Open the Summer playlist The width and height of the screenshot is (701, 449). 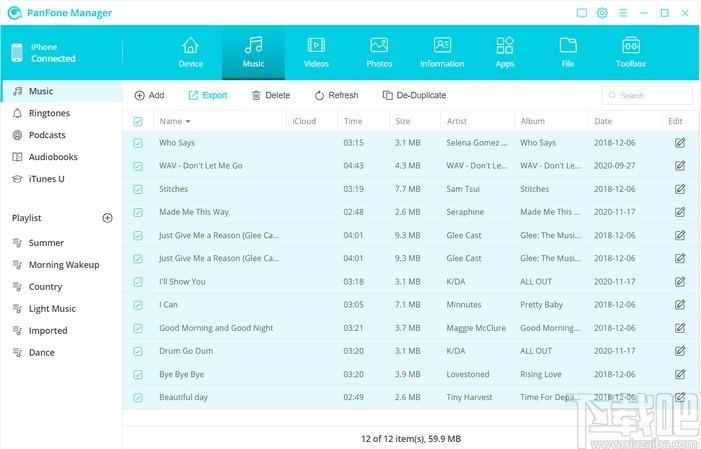click(61, 243)
